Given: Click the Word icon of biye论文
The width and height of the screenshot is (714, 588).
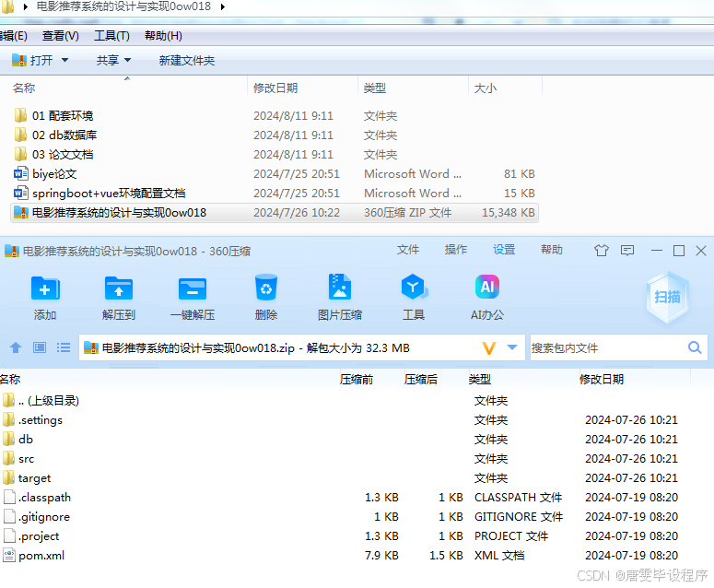Looking at the screenshot, I should pyautogui.click(x=20, y=173).
